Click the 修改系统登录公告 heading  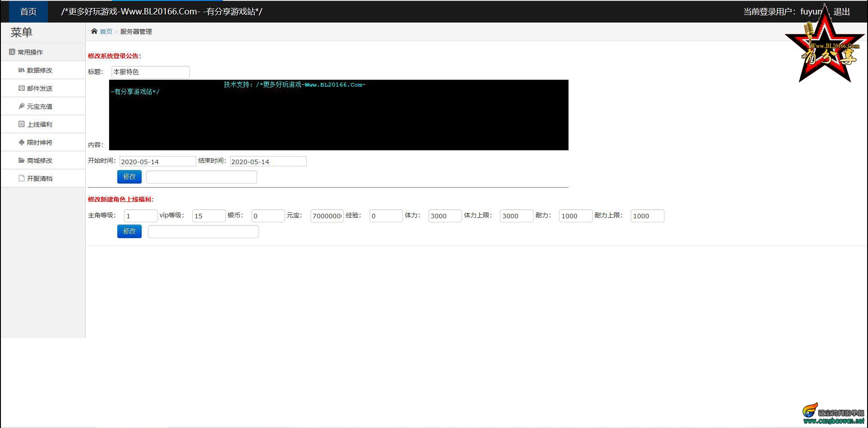[x=115, y=56]
